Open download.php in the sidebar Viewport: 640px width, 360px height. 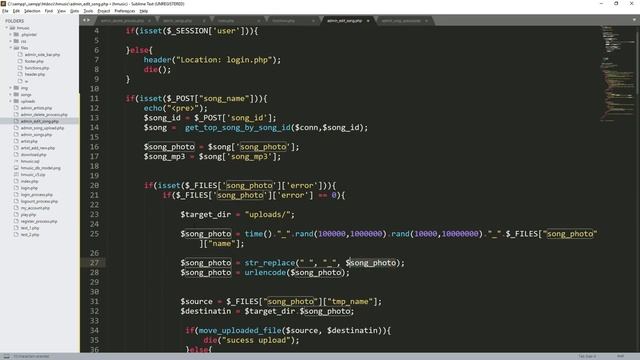tap(33, 155)
